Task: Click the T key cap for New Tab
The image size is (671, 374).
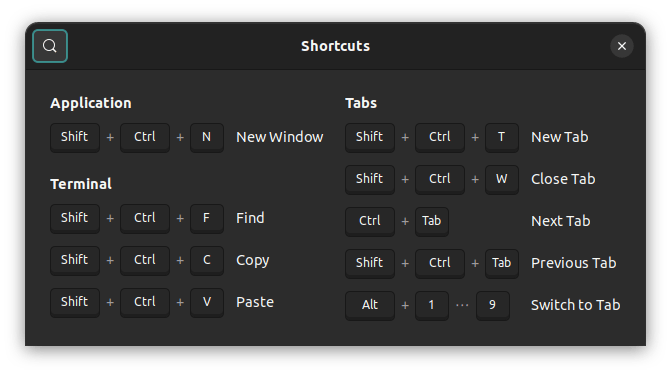Action: click(502, 137)
